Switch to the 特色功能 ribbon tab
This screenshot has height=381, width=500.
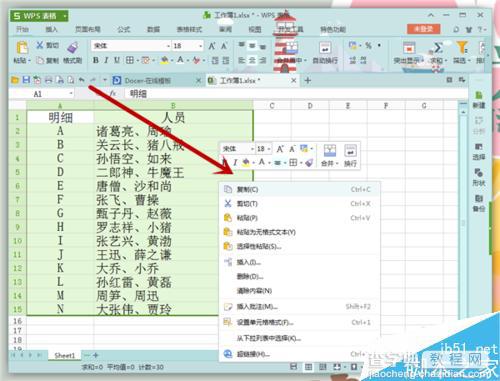(333, 29)
